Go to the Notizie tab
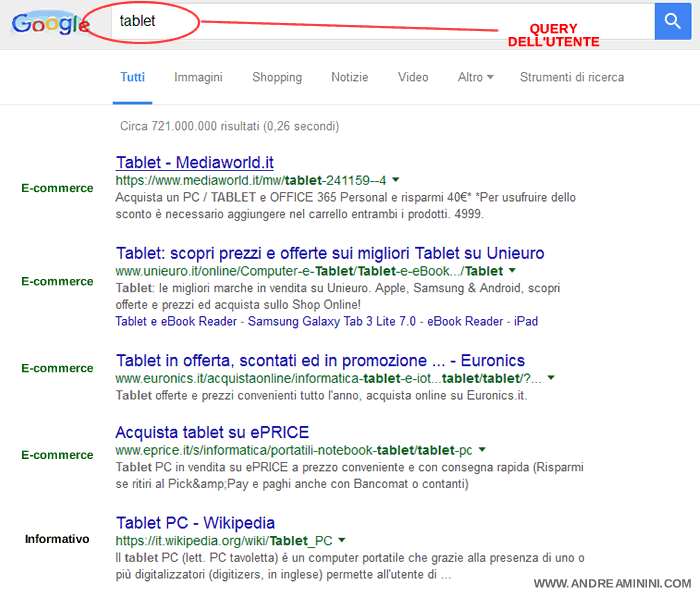This screenshot has height=591, width=700. pos(350,77)
